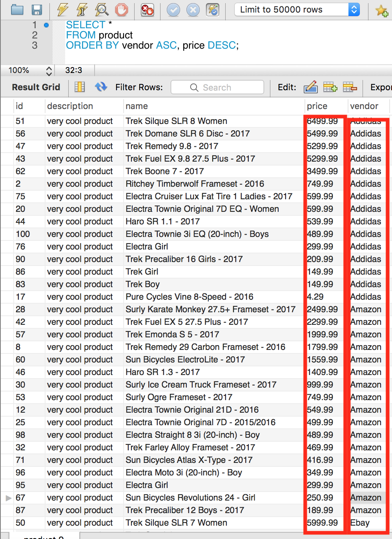The height and width of the screenshot is (539, 392).
Task: Save the script with floppy disk icon
Action: click(x=37, y=9)
